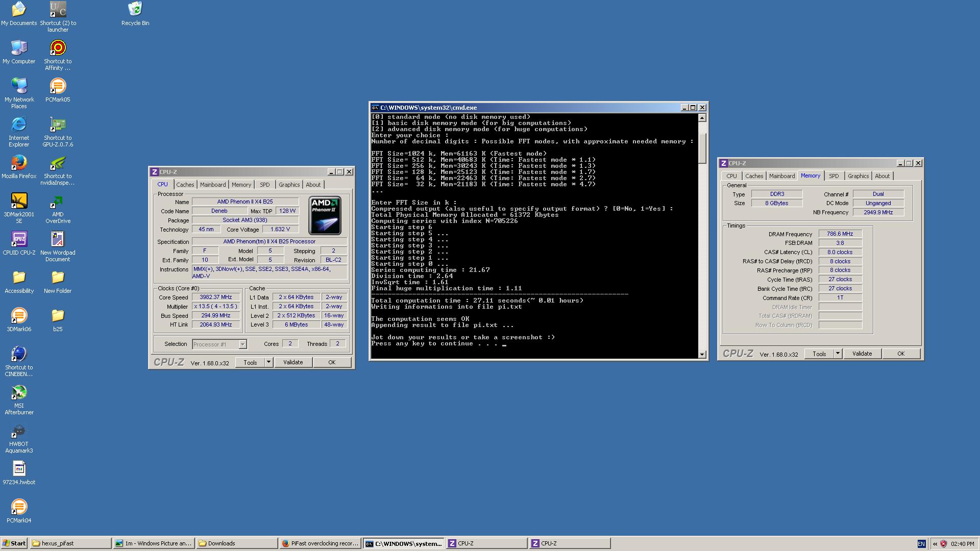
Task: Expand Tools dropdown arrow in right CPU-Z
Action: pos(838,354)
